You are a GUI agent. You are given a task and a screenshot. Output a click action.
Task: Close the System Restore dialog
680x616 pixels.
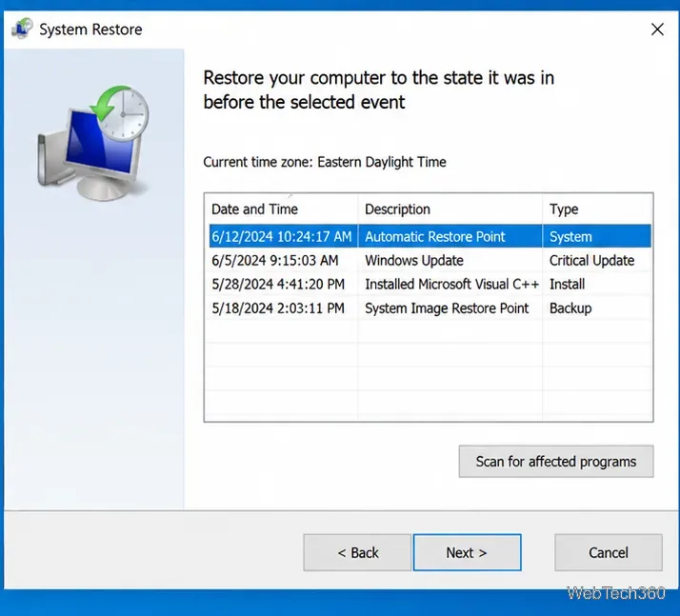point(657,30)
